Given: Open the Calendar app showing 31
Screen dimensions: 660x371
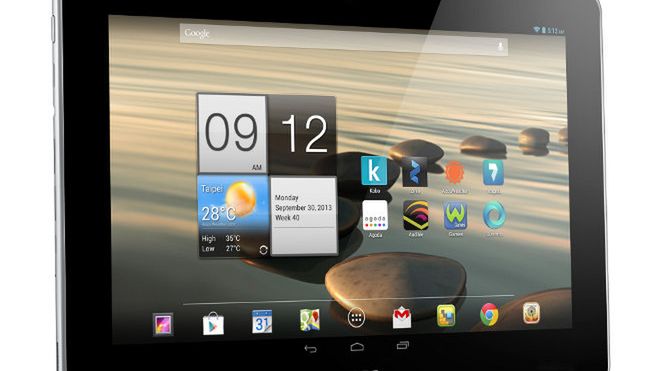Looking at the screenshot, I should click(262, 322).
